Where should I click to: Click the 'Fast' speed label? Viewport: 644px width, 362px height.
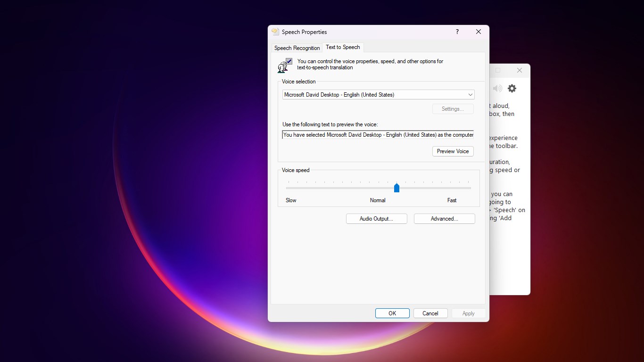[452, 200]
